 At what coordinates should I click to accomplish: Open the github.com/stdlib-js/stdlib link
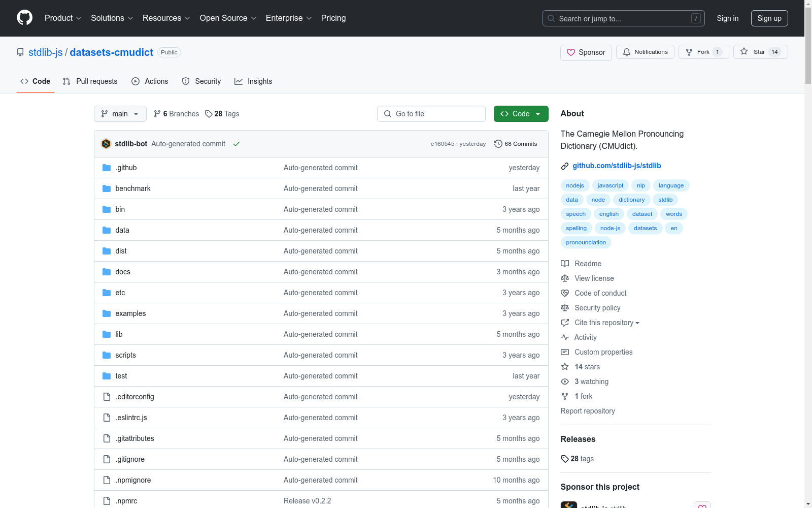617,166
